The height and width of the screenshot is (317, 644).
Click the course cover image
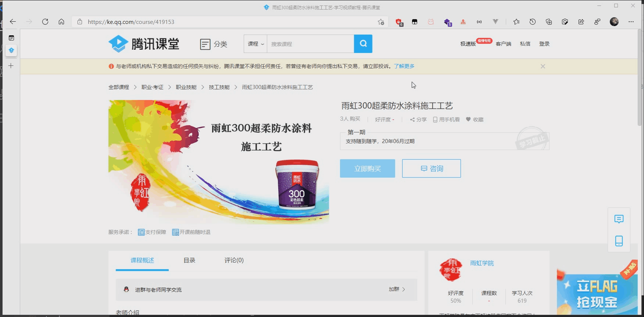[219, 162]
